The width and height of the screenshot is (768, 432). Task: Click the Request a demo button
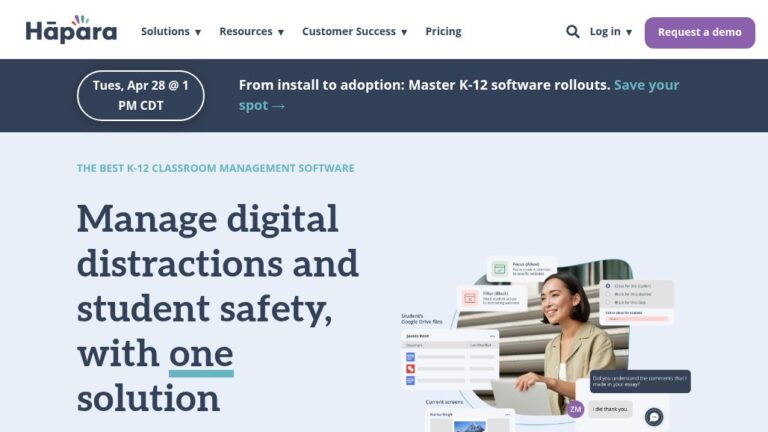click(699, 32)
